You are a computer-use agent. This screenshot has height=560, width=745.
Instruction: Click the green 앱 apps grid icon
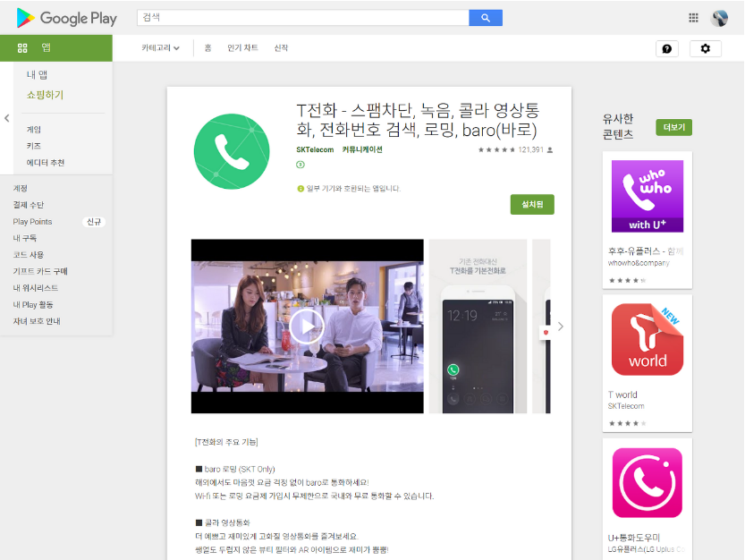pos(22,48)
